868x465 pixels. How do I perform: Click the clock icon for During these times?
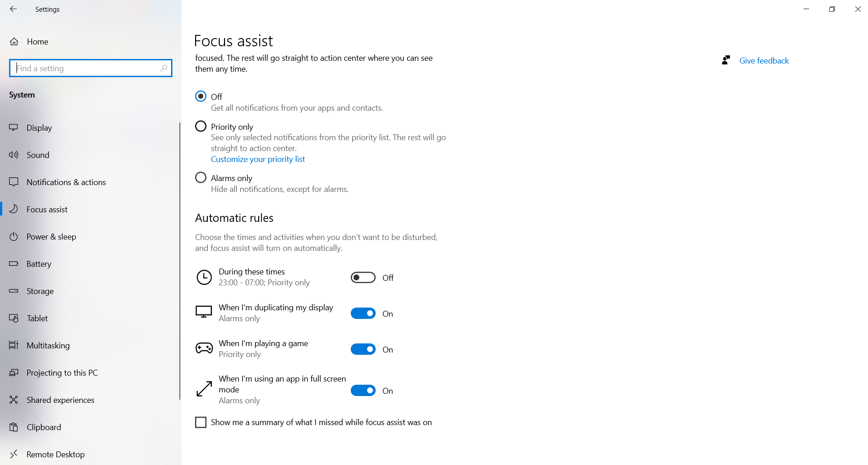pyautogui.click(x=204, y=277)
